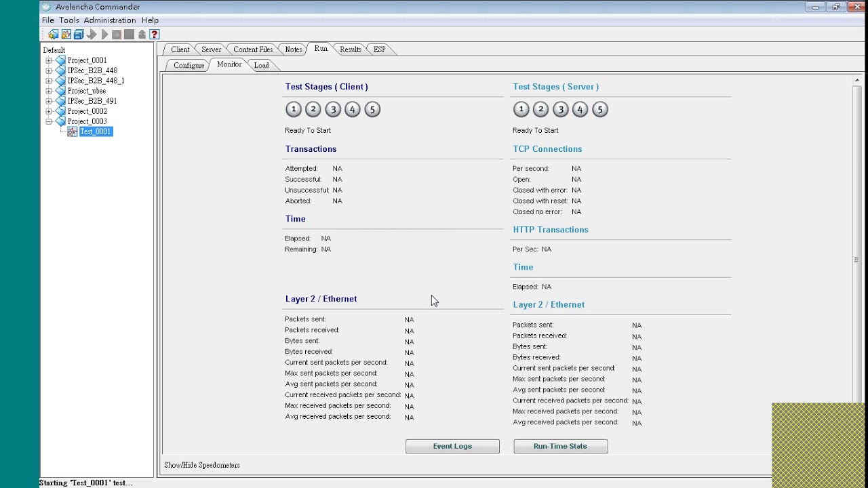The width and height of the screenshot is (868, 488).
Task: Click the monitor panel vertical scrollbar thumb
Action: click(x=857, y=260)
